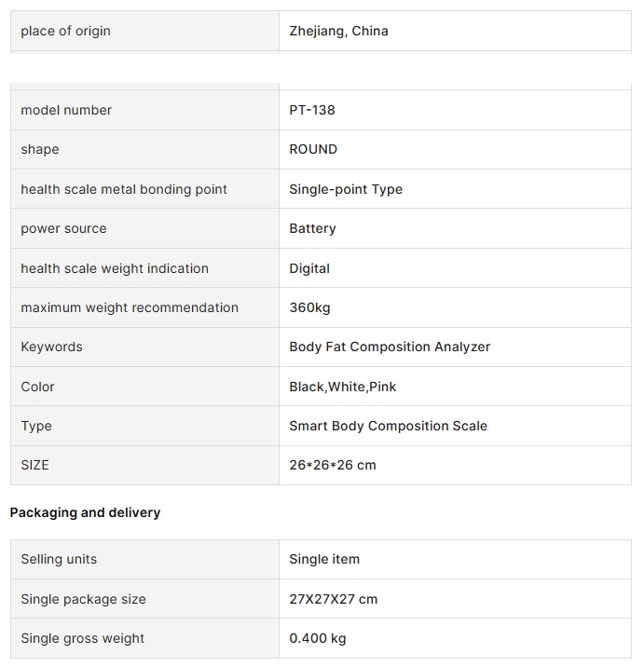Click the Digital weight indication value
644x667 pixels.
pyautogui.click(x=309, y=268)
